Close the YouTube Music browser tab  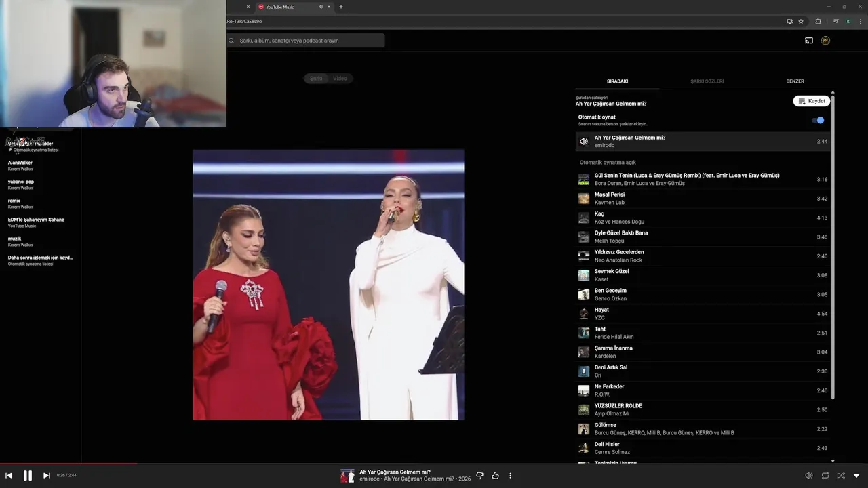(x=329, y=7)
